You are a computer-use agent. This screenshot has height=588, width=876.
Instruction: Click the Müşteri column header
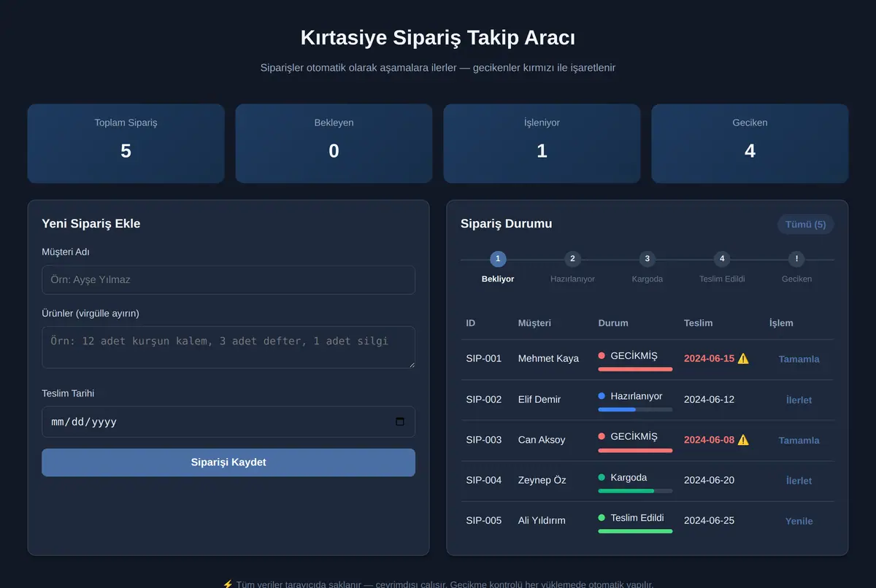[534, 322]
